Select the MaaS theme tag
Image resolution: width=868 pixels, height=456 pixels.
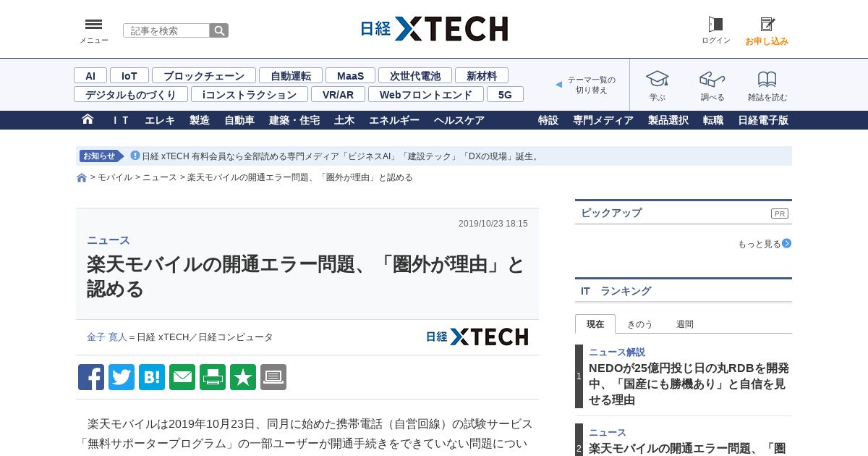(x=350, y=75)
